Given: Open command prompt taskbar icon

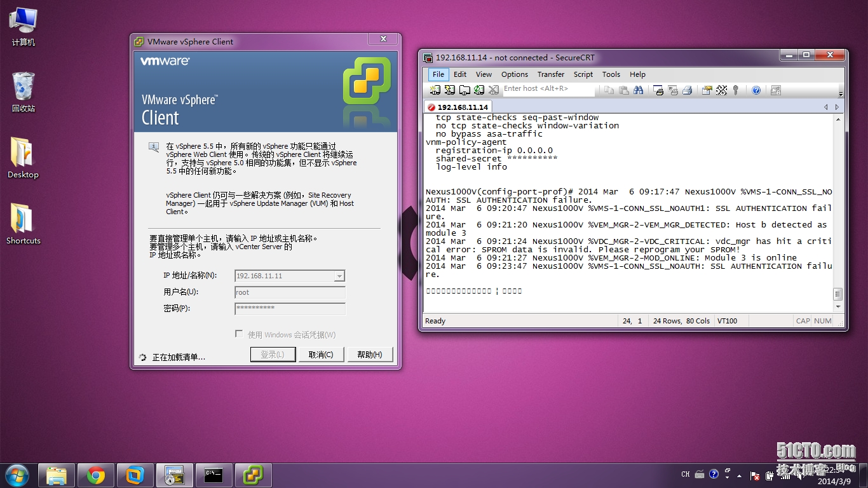Looking at the screenshot, I should tap(214, 475).
